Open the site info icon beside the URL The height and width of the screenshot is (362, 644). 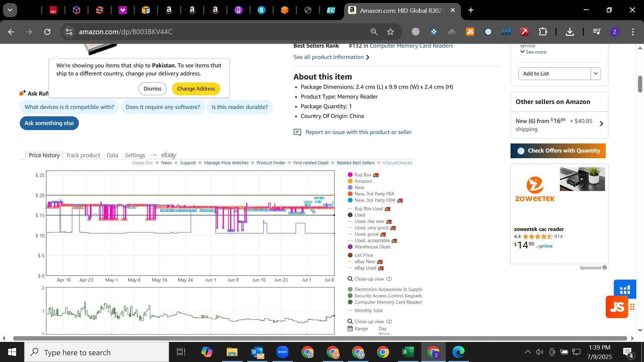coord(69,32)
